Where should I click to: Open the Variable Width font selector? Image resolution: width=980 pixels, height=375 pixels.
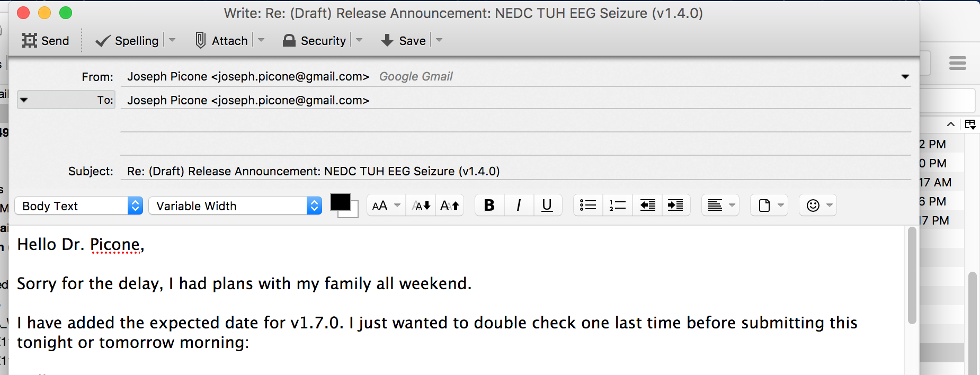pyautogui.click(x=235, y=206)
